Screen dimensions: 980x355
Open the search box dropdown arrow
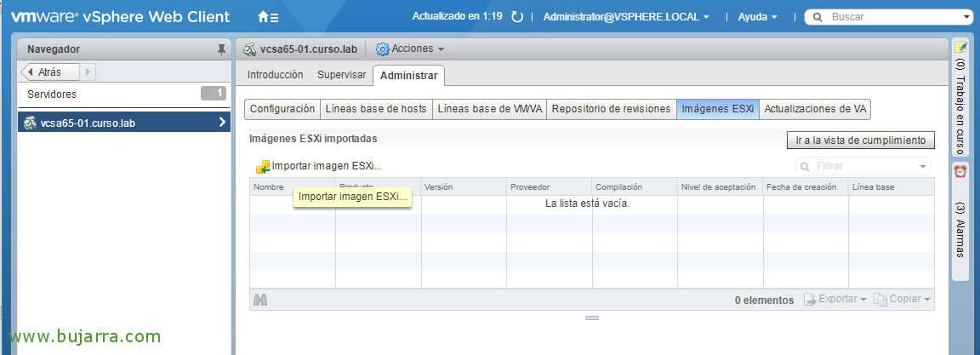[967, 17]
